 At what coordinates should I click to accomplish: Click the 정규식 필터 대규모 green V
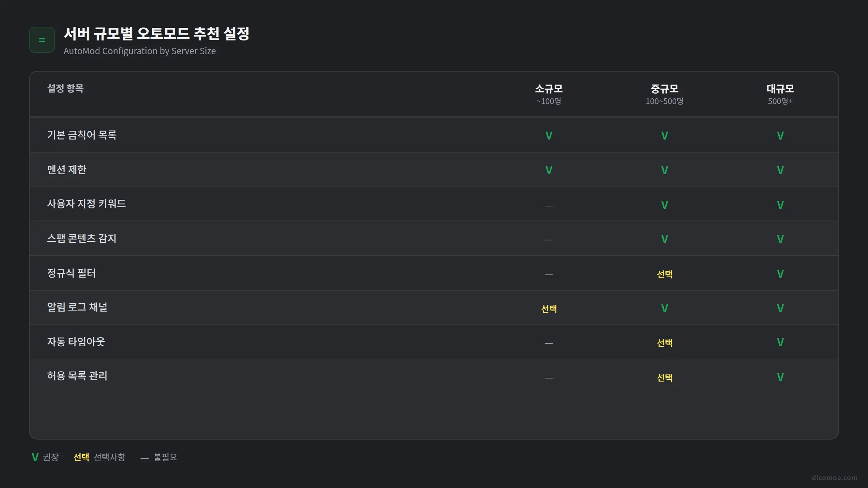click(x=780, y=274)
